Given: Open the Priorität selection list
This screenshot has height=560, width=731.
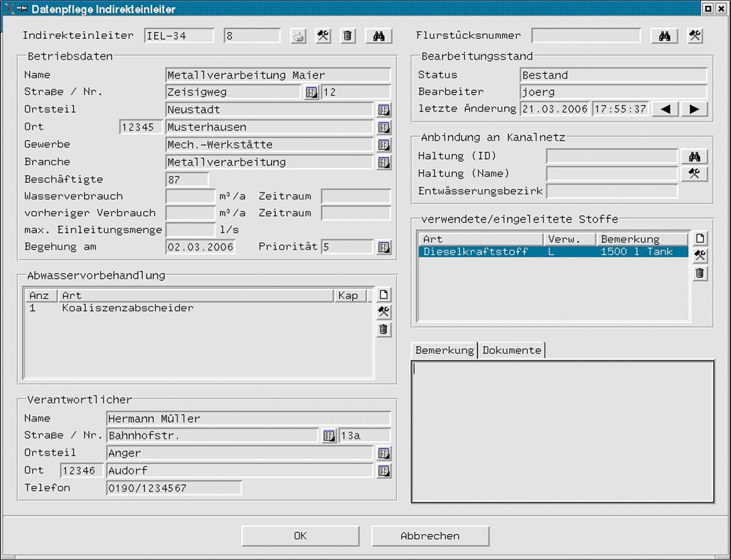Looking at the screenshot, I should 383,247.
